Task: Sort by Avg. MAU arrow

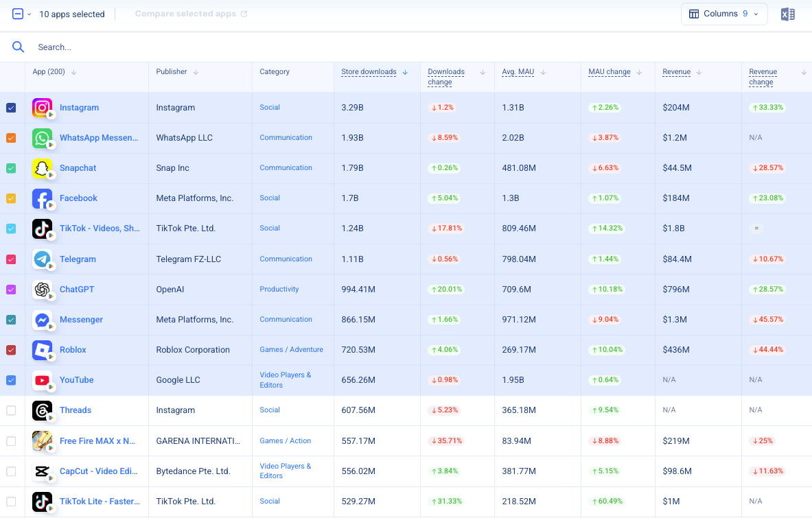Action: click(543, 73)
